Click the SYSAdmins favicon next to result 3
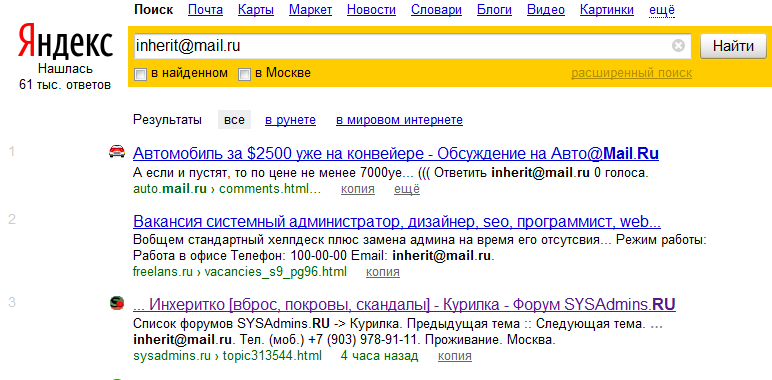 (117, 303)
